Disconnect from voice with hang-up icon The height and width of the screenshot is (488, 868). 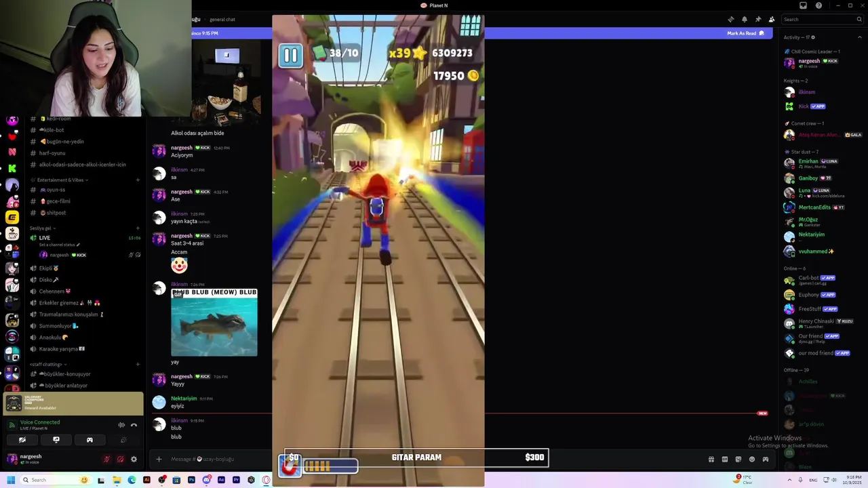pos(134,425)
